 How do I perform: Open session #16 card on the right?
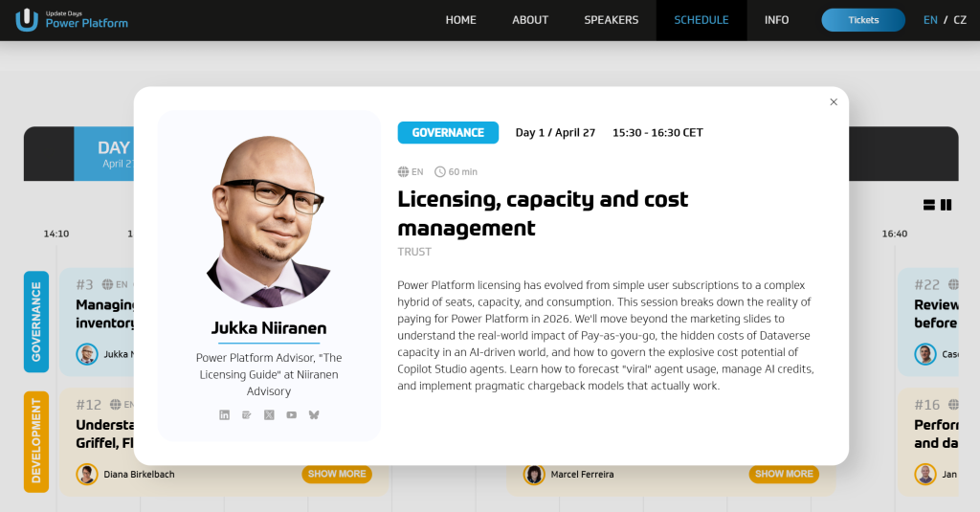tap(927, 442)
